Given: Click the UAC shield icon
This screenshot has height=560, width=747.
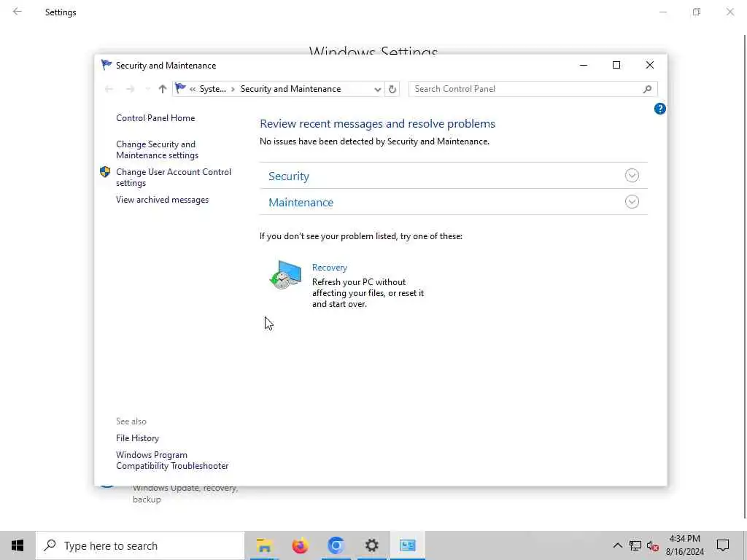Looking at the screenshot, I should coord(105,172).
